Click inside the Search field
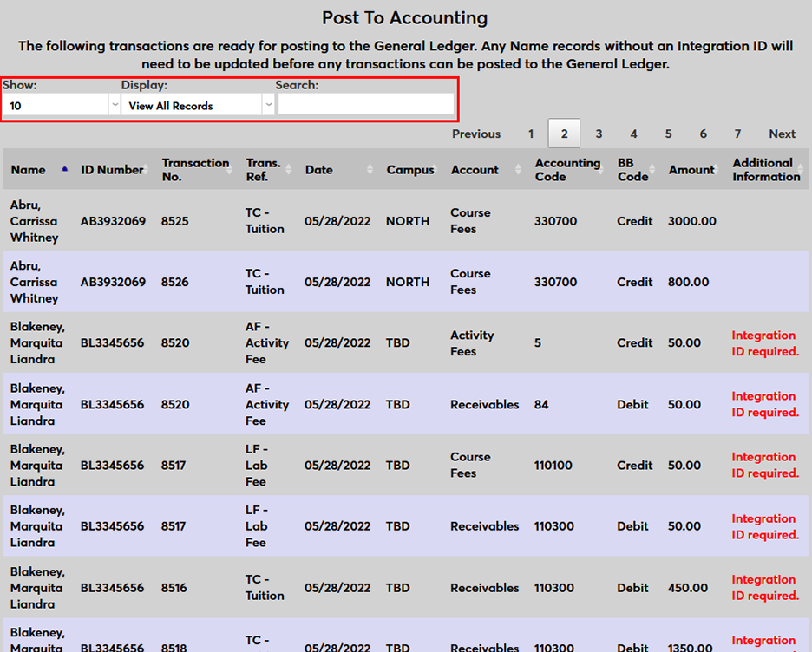This screenshot has width=812, height=652. [x=365, y=105]
